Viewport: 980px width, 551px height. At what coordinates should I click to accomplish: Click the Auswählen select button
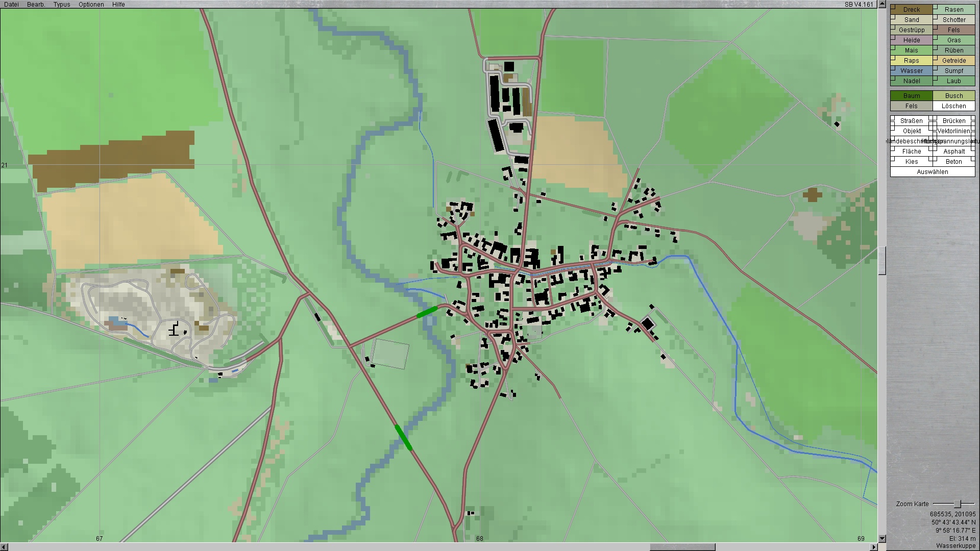tap(932, 172)
